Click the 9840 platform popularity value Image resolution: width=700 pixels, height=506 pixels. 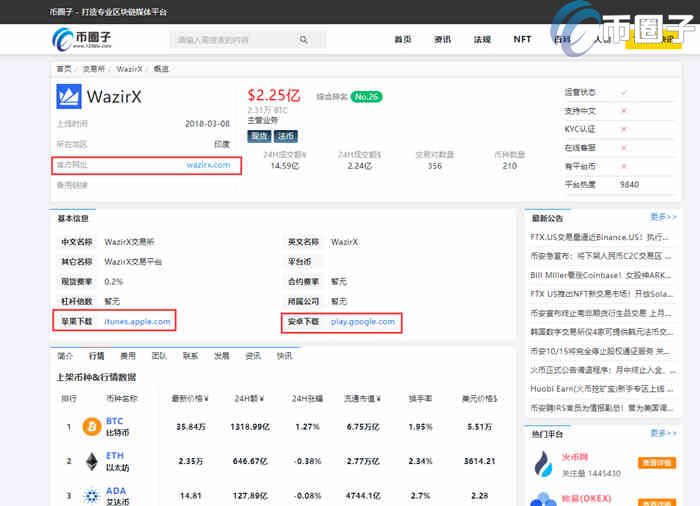tap(629, 184)
